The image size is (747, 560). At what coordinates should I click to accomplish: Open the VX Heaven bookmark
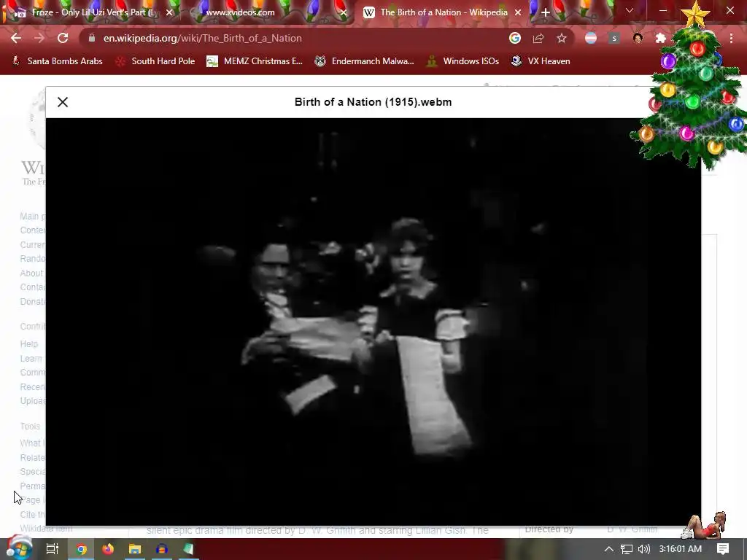(x=541, y=61)
